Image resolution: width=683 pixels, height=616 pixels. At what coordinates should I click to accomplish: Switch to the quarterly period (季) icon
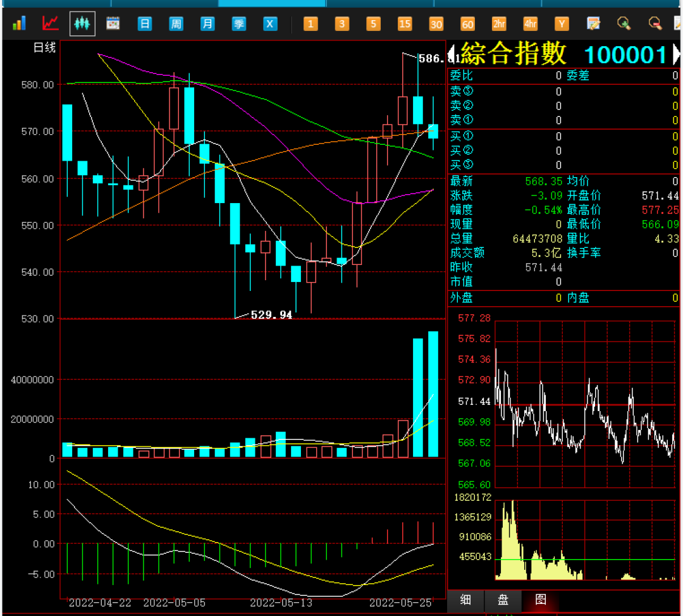238,23
